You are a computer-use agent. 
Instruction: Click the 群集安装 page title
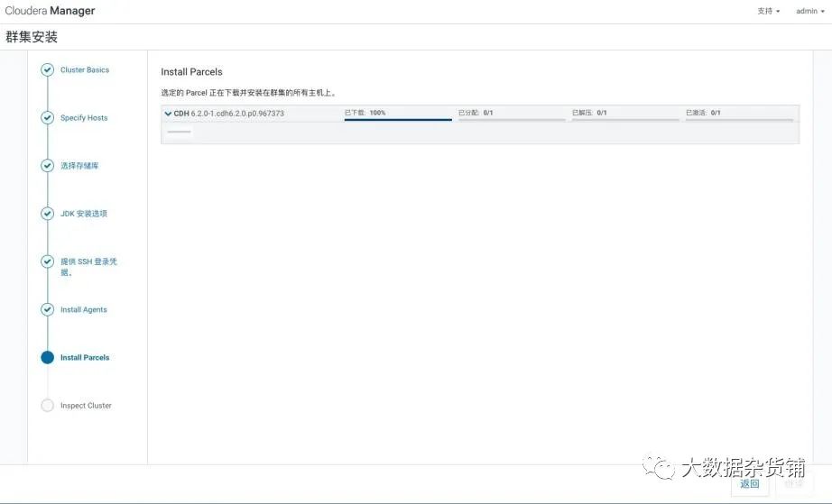[32, 37]
